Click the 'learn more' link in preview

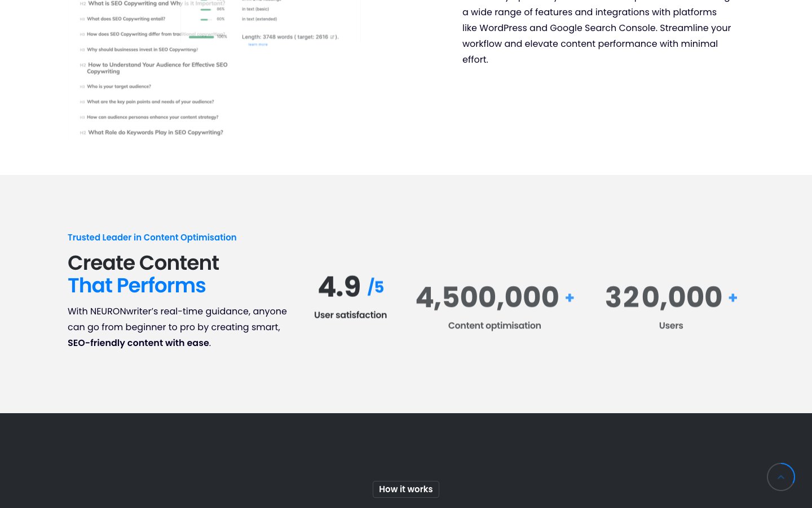258,45
